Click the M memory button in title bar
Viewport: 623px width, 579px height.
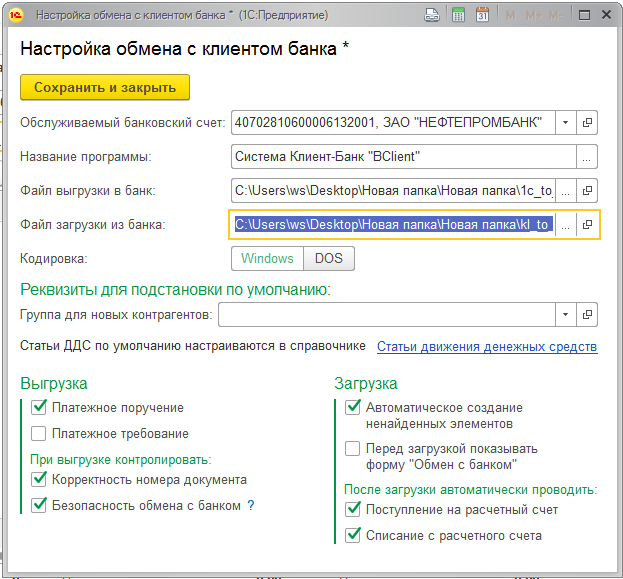(510, 15)
